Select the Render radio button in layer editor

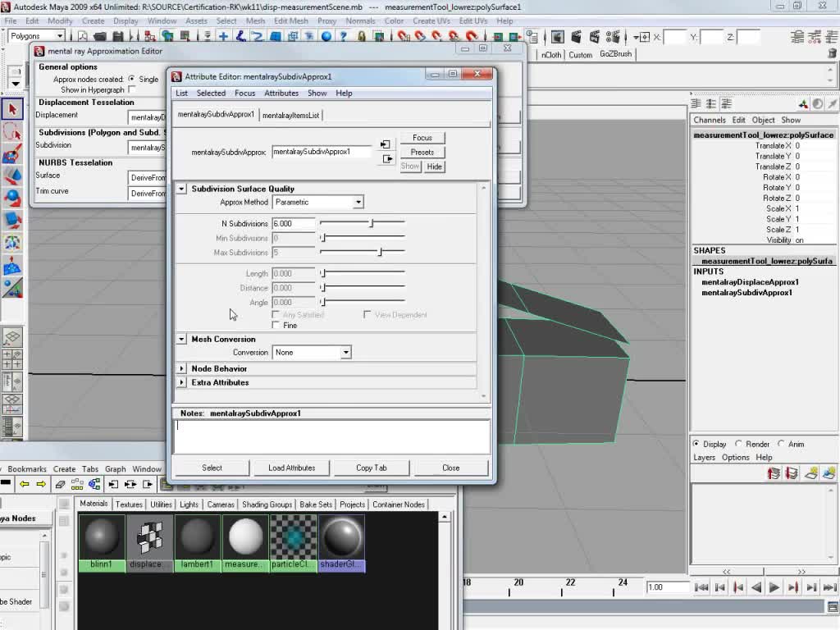click(x=739, y=444)
